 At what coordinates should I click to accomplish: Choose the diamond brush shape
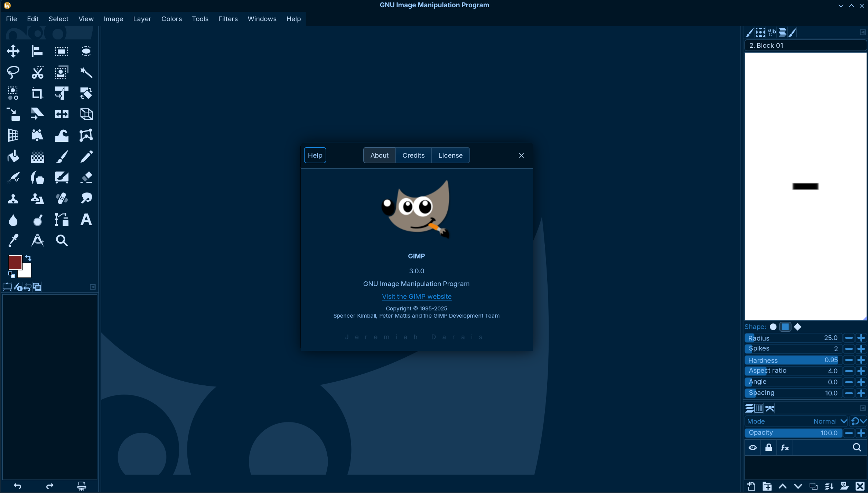(797, 327)
